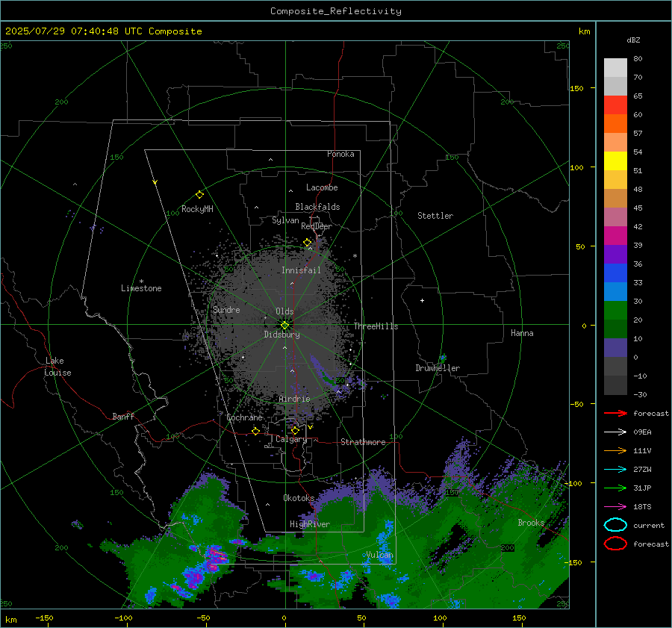This screenshot has width=672, height=628.
Task: Click the word current in the legend
Action: [x=649, y=526]
